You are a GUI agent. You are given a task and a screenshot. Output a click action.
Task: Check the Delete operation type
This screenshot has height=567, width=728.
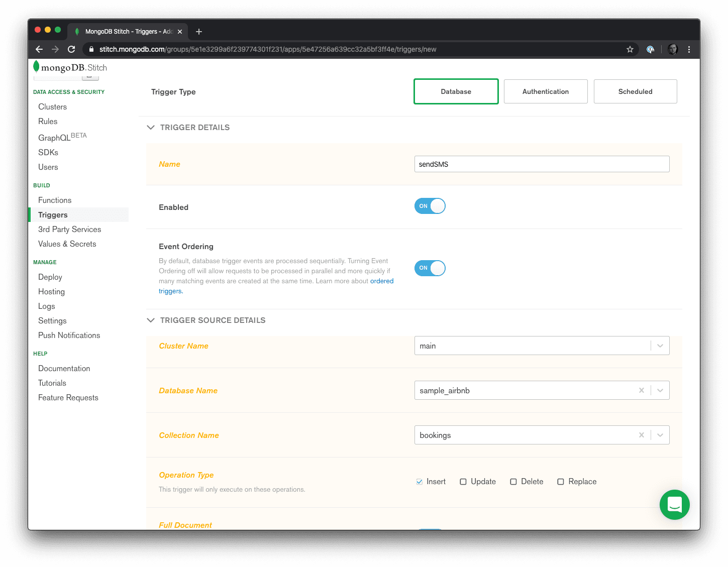click(513, 482)
